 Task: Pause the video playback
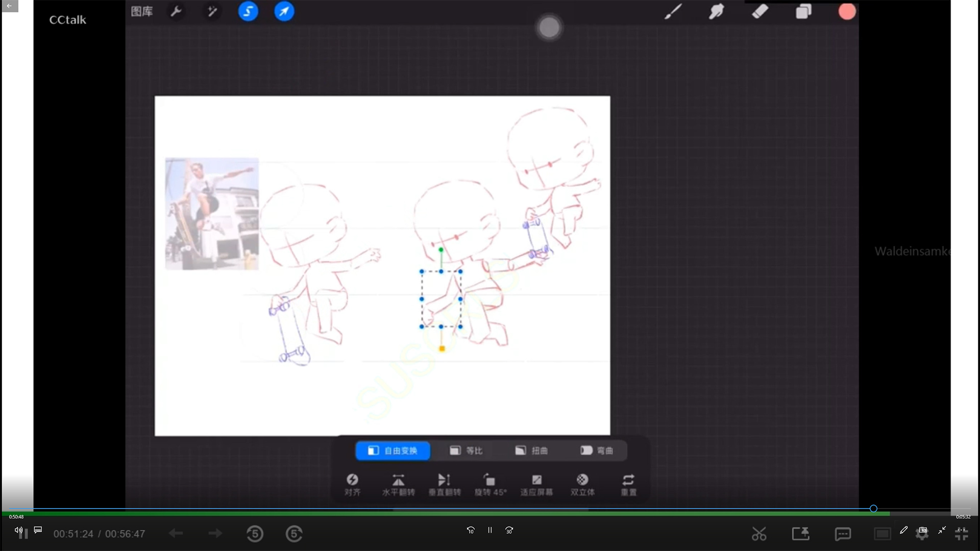(x=489, y=530)
